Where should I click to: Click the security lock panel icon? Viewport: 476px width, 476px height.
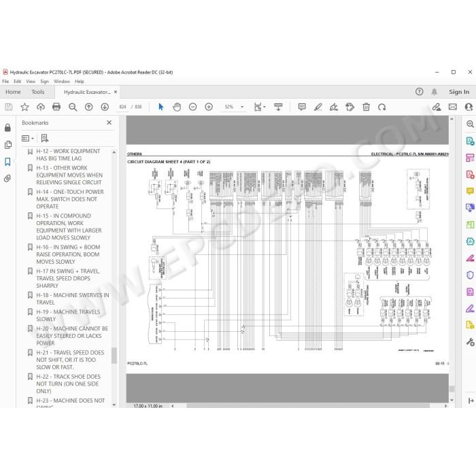tap(7, 128)
